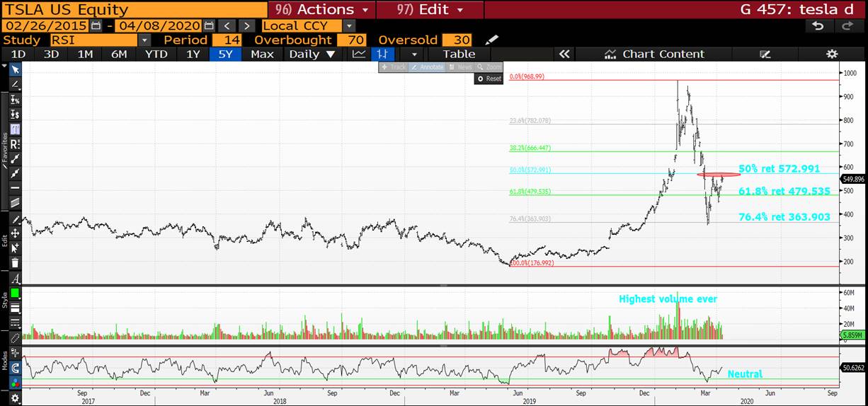
Task: Select the 1Y range tab
Action: tap(193, 54)
